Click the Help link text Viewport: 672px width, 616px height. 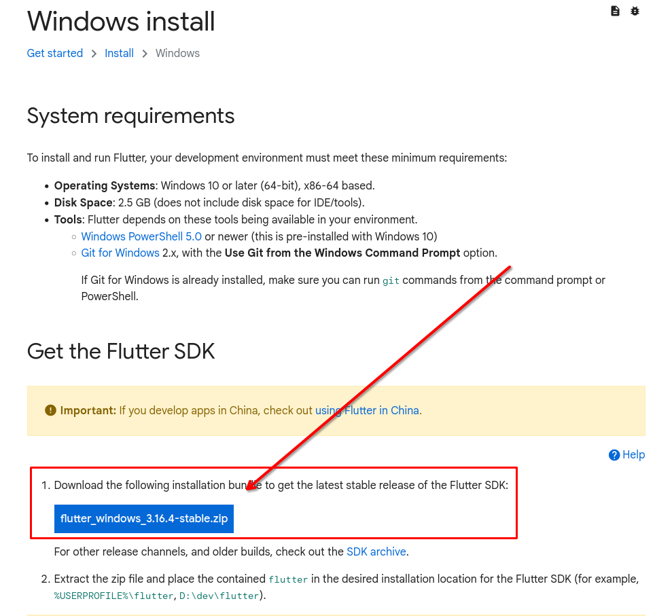633,454
